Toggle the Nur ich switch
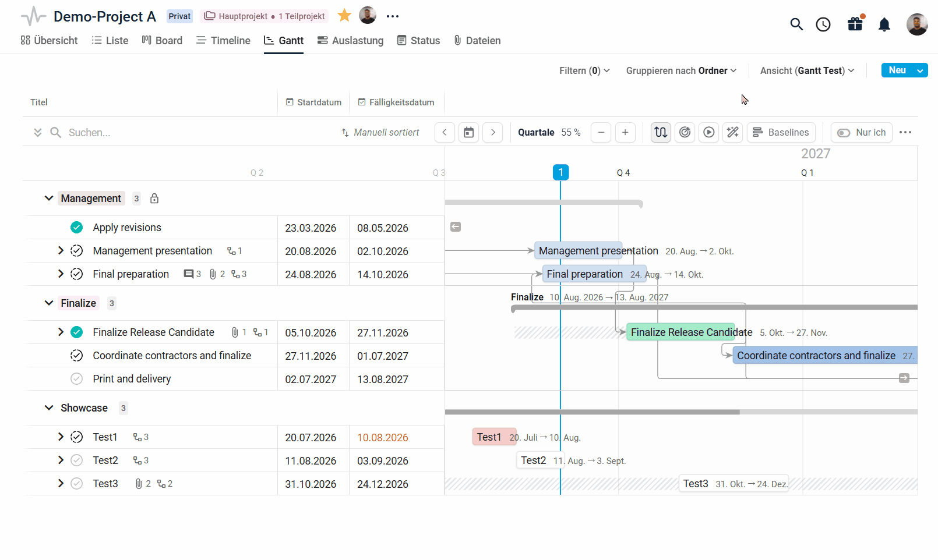The image size is (938, 560). [843, 133]
